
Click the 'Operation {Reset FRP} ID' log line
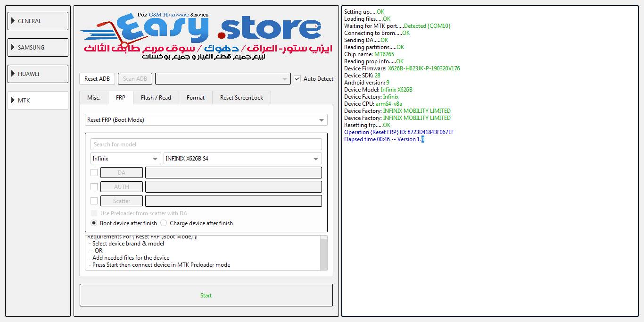pos(399,132)
